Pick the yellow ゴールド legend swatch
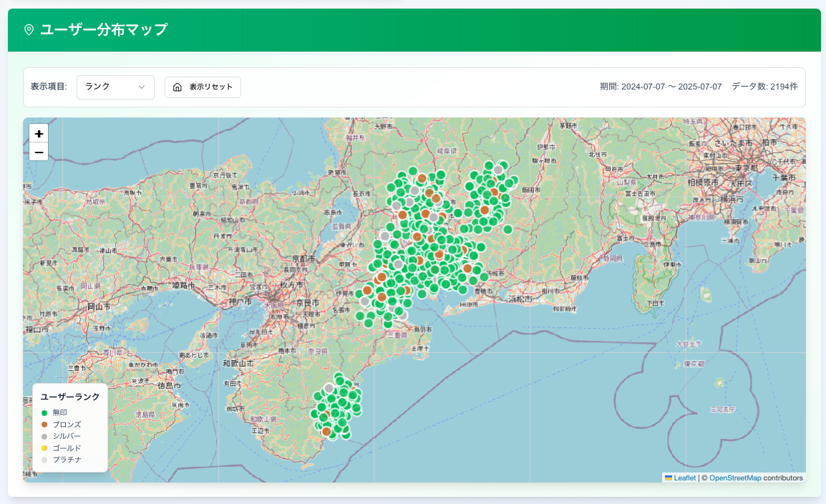This screenshot has width=826, height=504. [44, 447]
